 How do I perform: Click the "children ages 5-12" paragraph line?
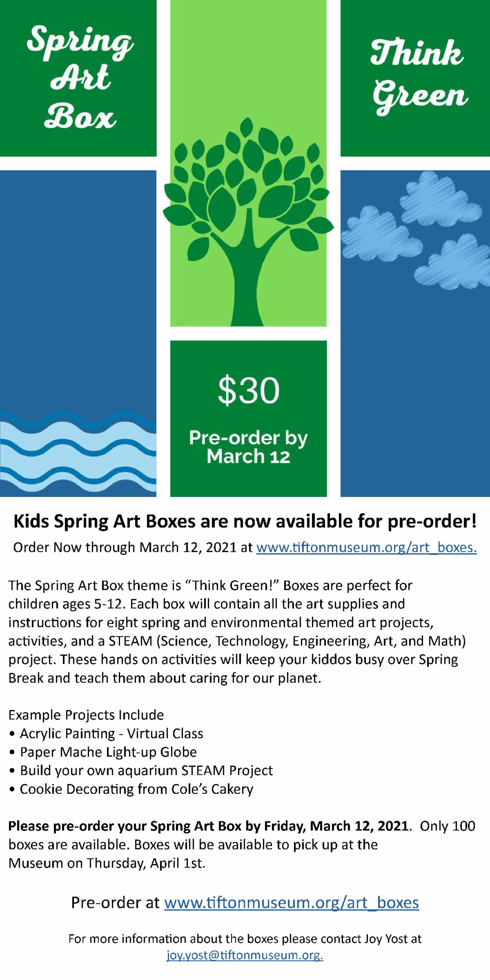tap(206, 604)
